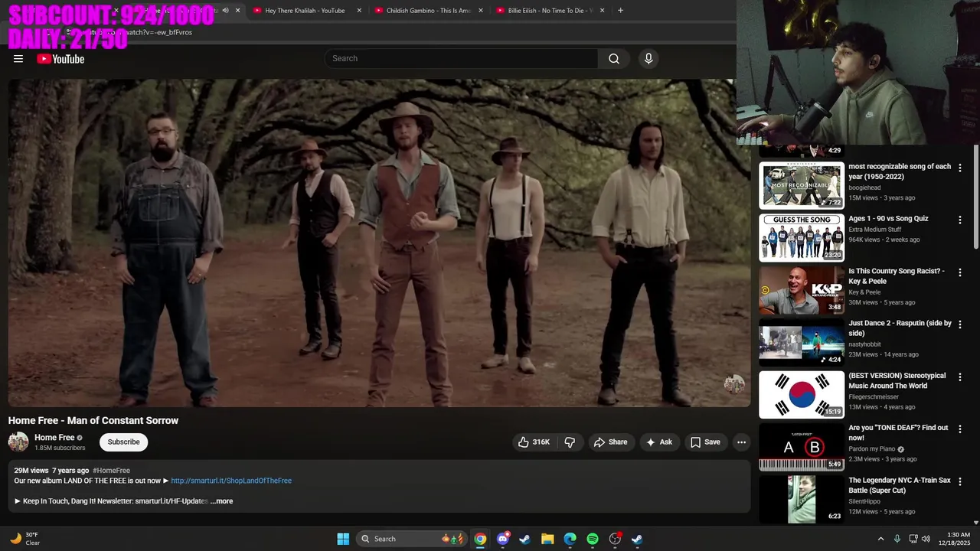Open options menu for Just Dance 2 Rasputin

[x=960, y=324]
